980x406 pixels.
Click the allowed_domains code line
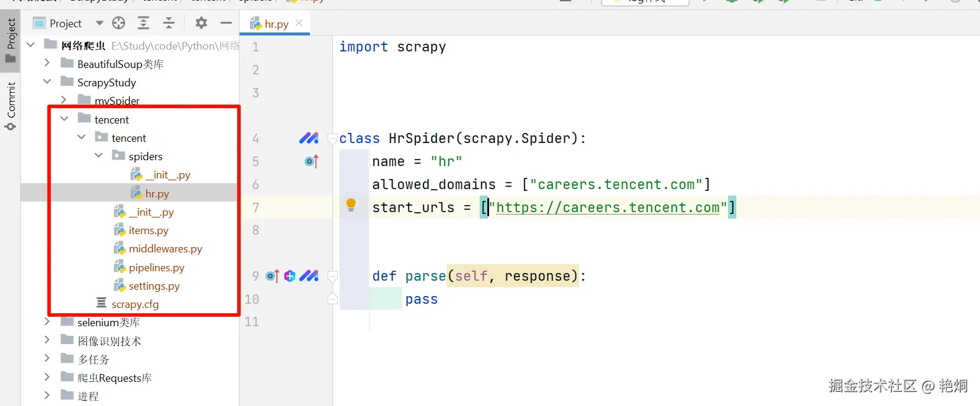point(541,184)
